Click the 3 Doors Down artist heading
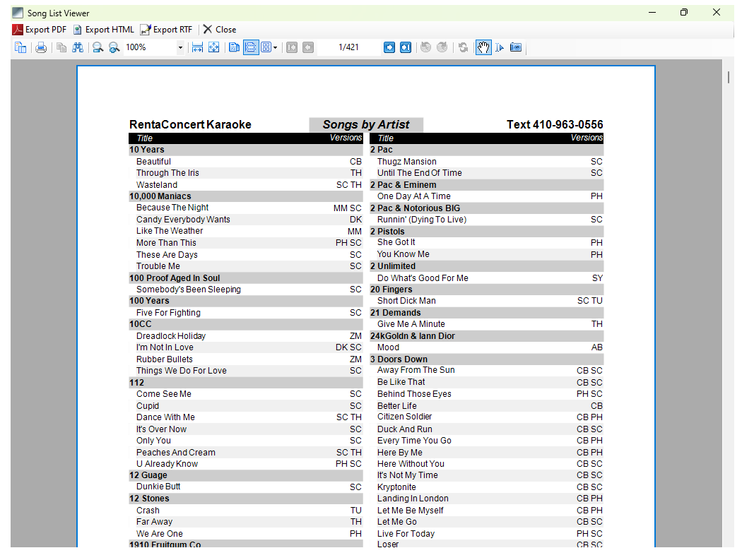The width and height of the screenshot is (742, 560). coord(486,359)
